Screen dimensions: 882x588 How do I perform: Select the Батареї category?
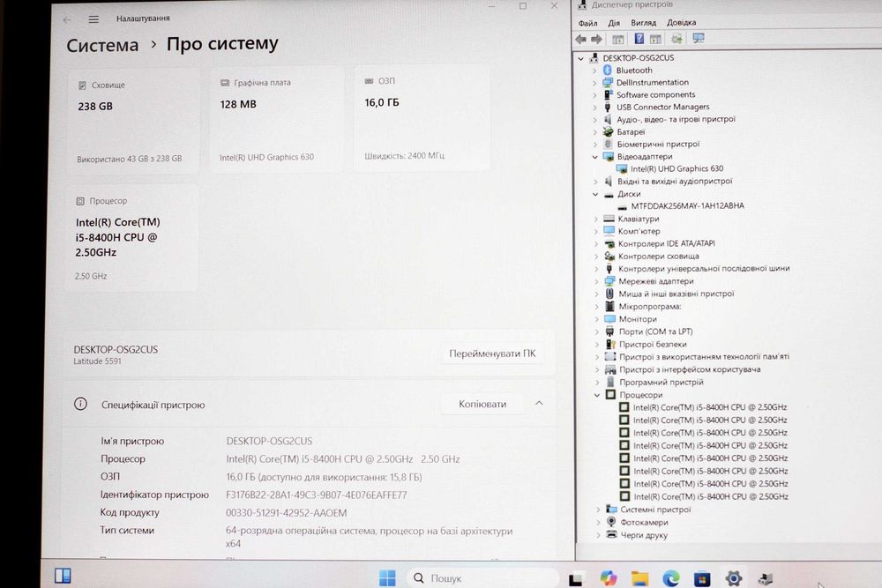tap(632, 132)
